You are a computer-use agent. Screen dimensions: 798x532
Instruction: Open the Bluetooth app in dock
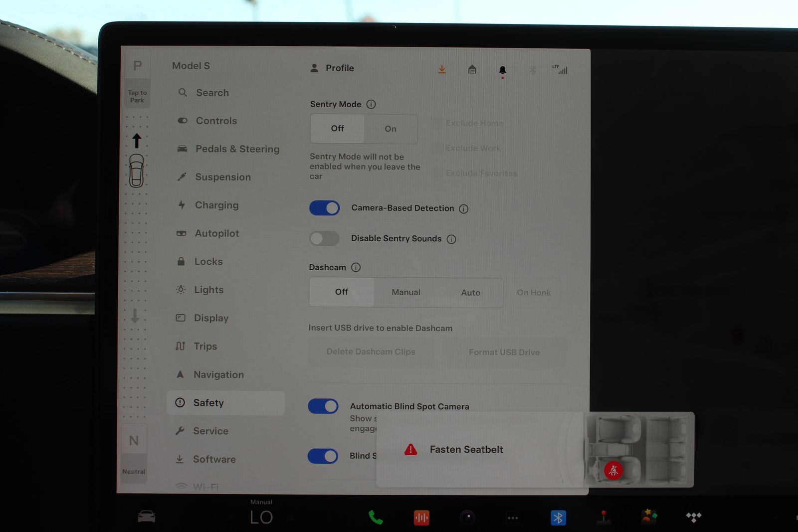(558, 518)
